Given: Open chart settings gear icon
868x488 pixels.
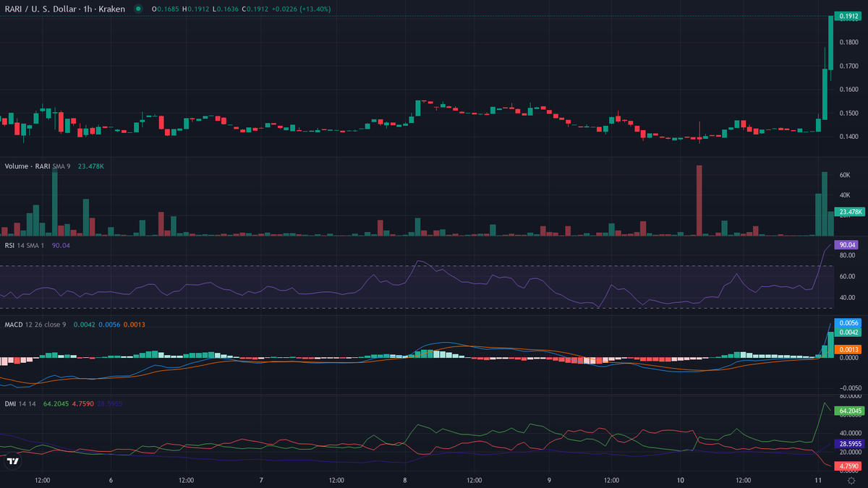Looking at the screenshot, I should tap(851, 480).
